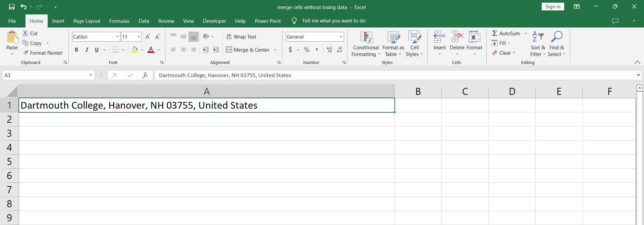Open the font name Calibri dropdown

click(x=117, y=37)
